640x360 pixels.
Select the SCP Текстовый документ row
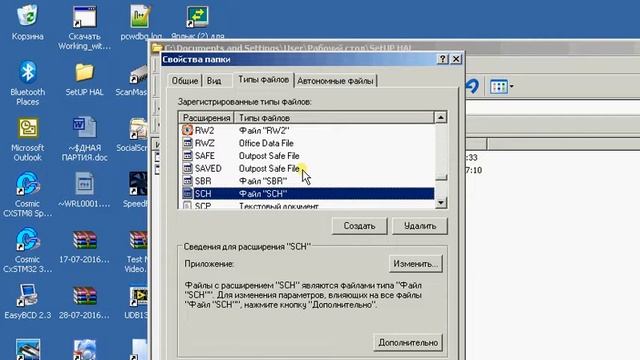[307, 205]
